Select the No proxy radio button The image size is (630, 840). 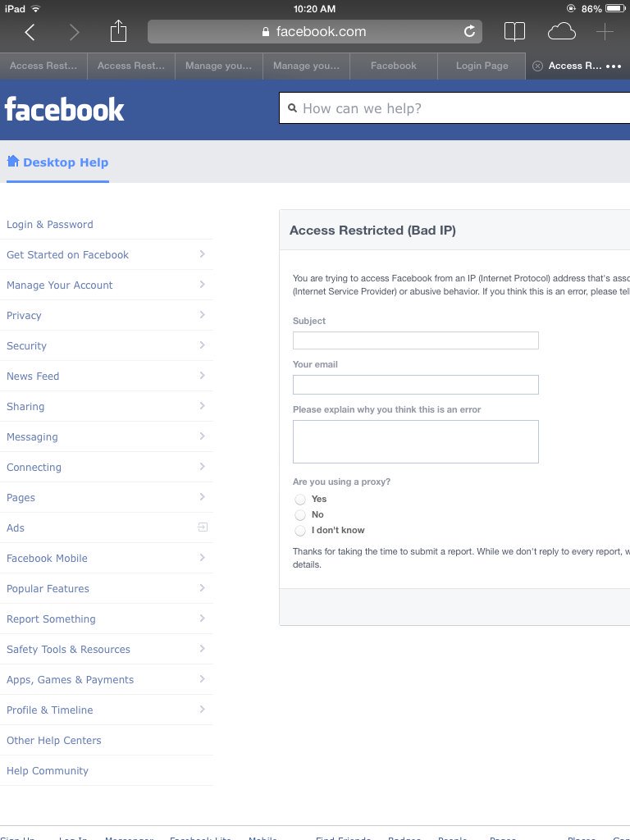(x=300, y=515)
